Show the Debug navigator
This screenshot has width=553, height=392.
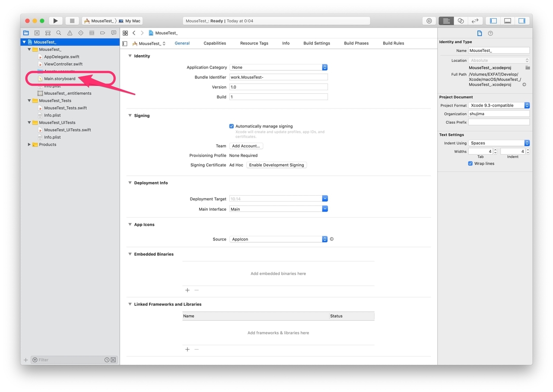pos(92,33)
